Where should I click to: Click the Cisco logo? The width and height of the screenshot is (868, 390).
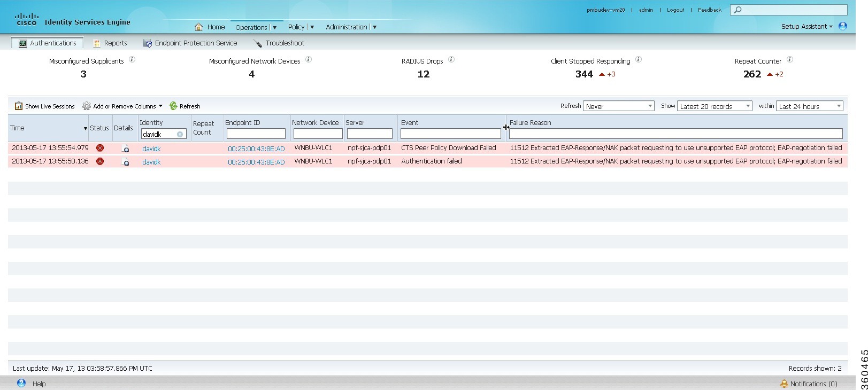[27, 19]
